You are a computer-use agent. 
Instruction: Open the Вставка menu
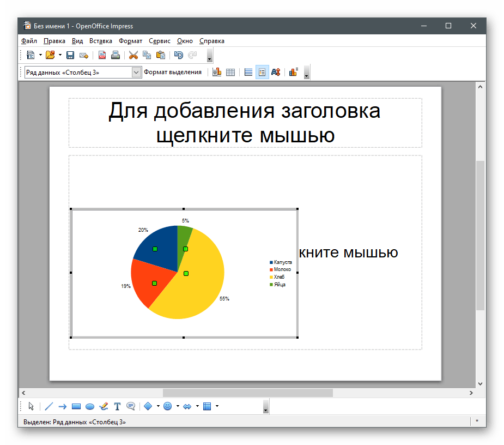[101, 41]
